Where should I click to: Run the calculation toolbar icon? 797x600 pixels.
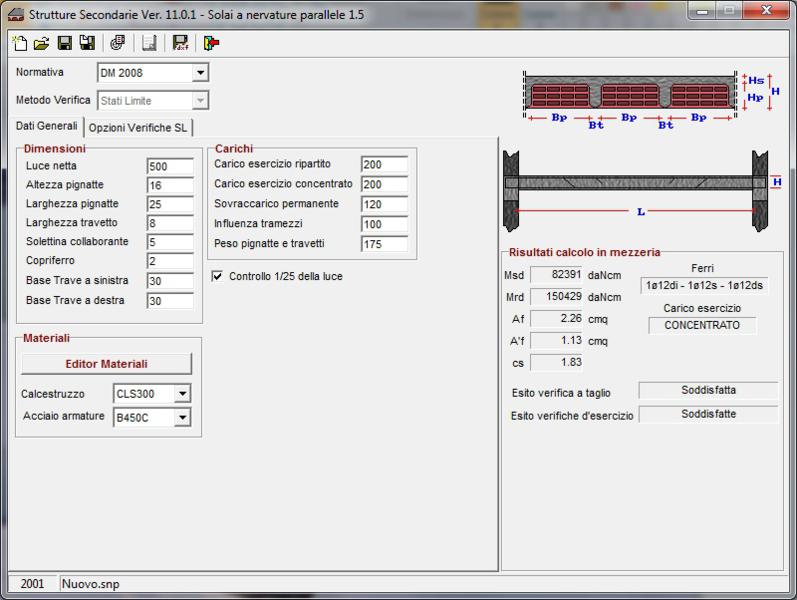pyautogui.click(x=118, y=43)
